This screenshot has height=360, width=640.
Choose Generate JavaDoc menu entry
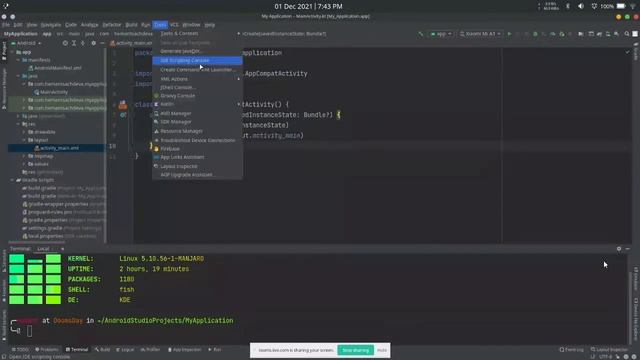(x=198, y=51)
